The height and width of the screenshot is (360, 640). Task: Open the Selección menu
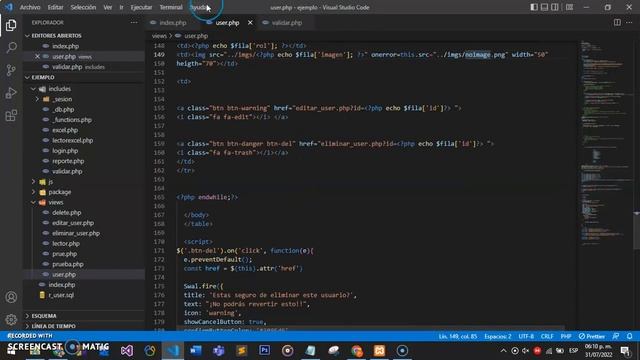click(83, 7)
